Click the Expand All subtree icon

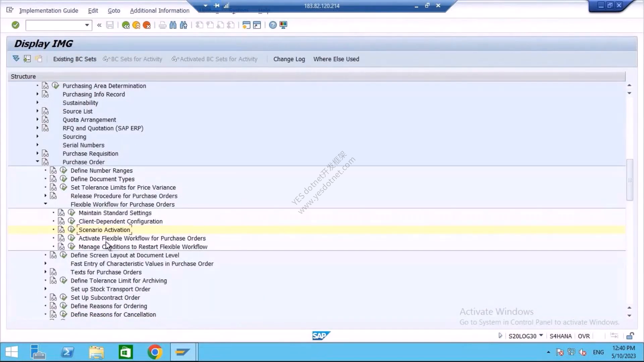tap(16, 59)
